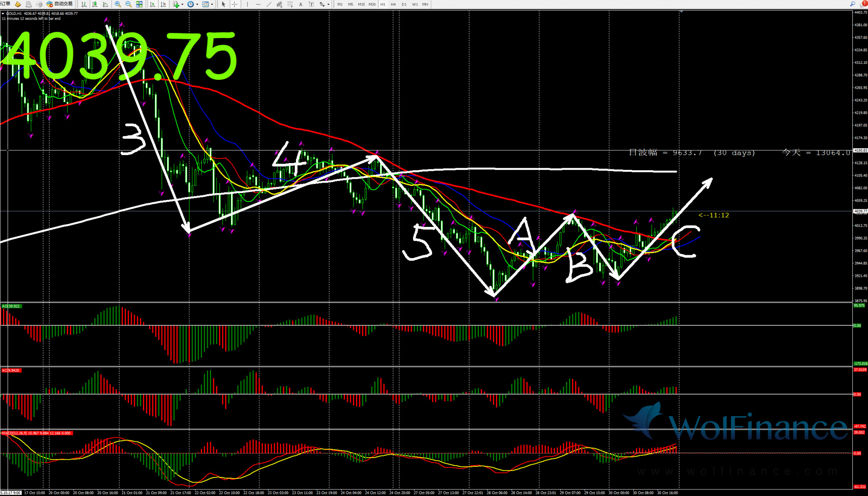Click the MN timeframe button
This screenshot has height=496, width=868.
(x=425, y=4)
